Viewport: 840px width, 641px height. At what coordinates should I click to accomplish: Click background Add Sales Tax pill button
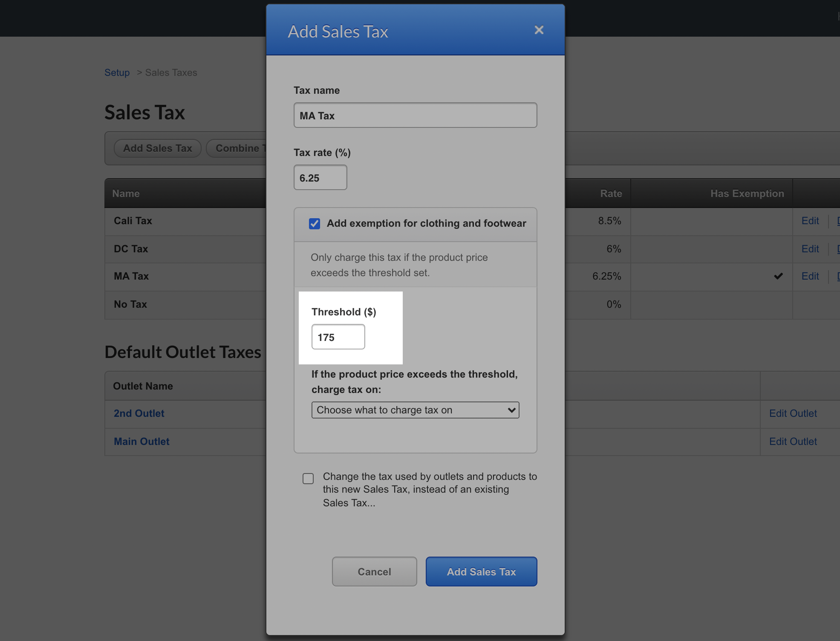[x=157, y=148]
